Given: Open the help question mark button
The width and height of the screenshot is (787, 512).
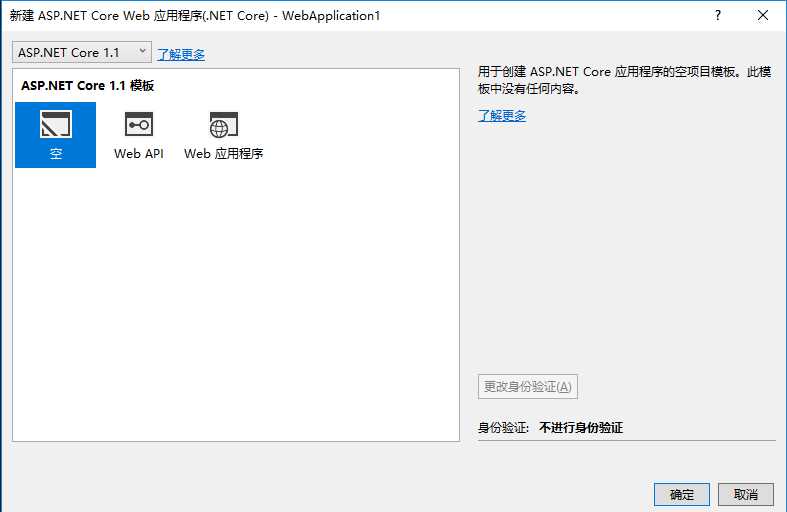Looking at the screenshot, I should 718,16.
